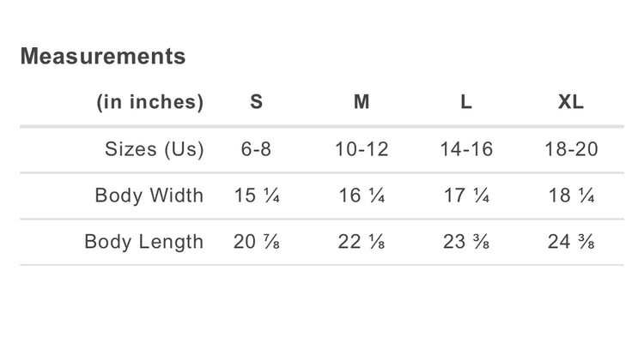
Task: Click the Measurements heading
Action: 102,57
